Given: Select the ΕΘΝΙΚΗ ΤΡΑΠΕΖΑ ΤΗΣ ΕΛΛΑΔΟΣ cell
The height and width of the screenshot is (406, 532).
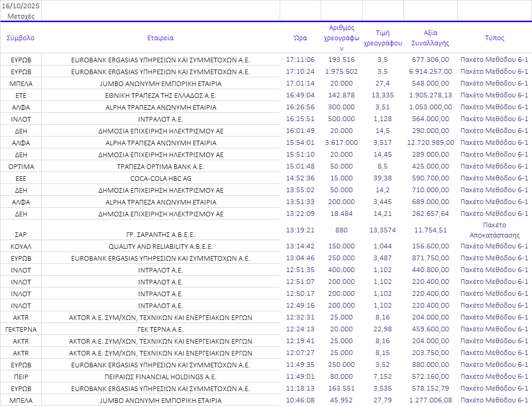Looking at the screenshot, I should click(160, 95).
